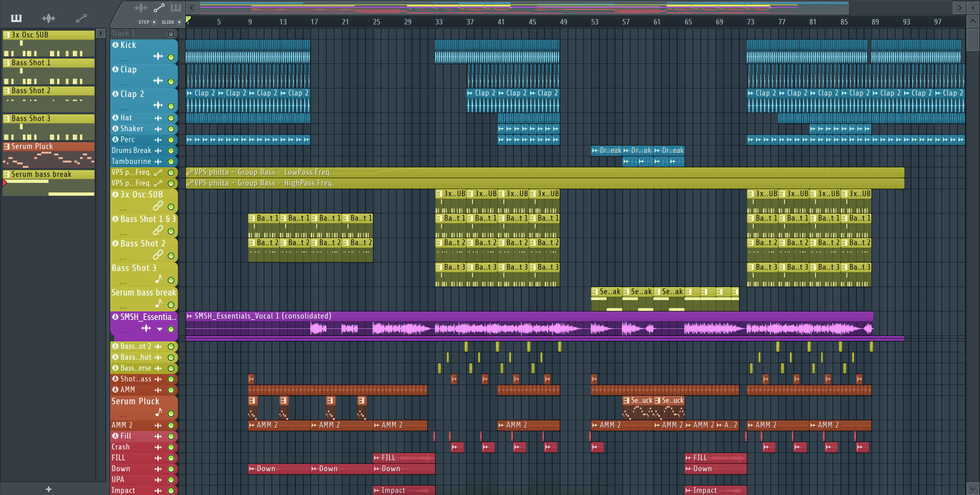Screen dimensions: 980x495
Task: Jump to bar 33 on timeline
Action: tap(439, 22)
